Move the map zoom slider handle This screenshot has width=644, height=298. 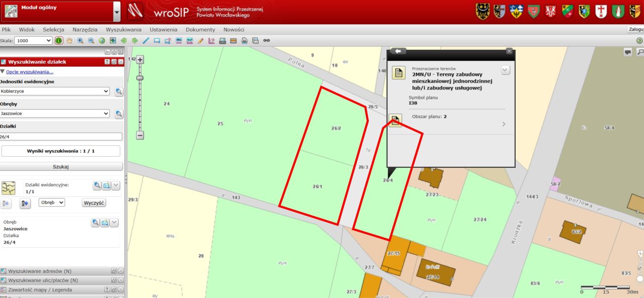pos(140,78)
